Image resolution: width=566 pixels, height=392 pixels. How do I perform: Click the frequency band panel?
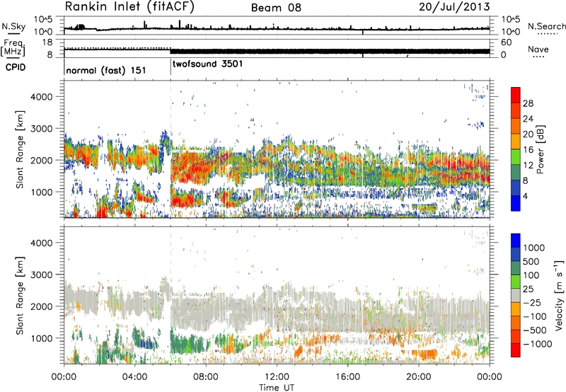(277, 48)
